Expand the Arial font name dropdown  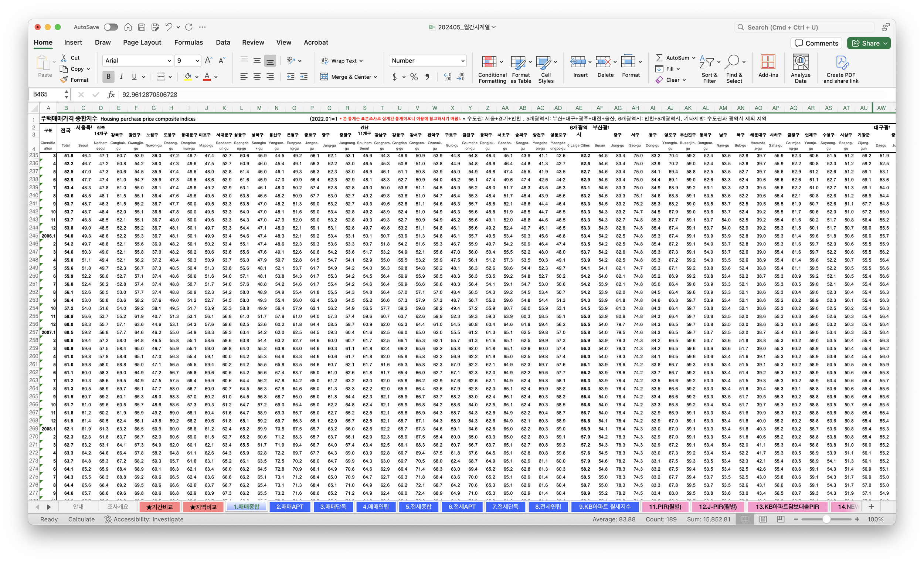169,61
